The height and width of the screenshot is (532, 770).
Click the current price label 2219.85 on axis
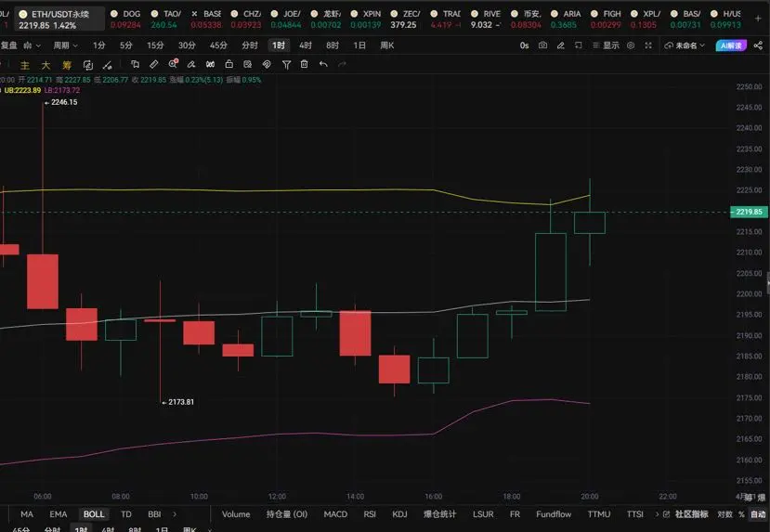[x=749, y=212]
